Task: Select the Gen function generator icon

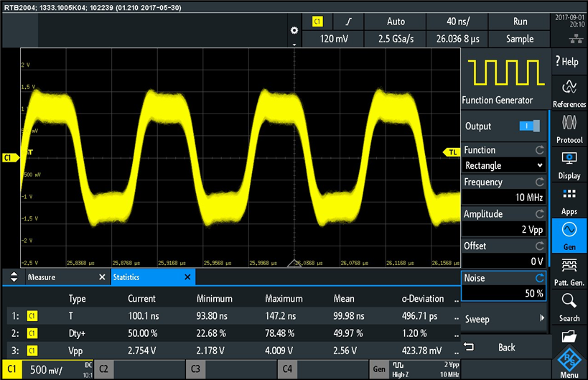Action: 569,236
